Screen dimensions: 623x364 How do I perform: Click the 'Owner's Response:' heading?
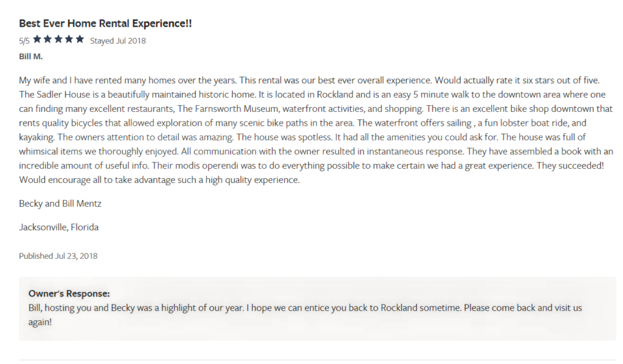click(x=69, y=294)
